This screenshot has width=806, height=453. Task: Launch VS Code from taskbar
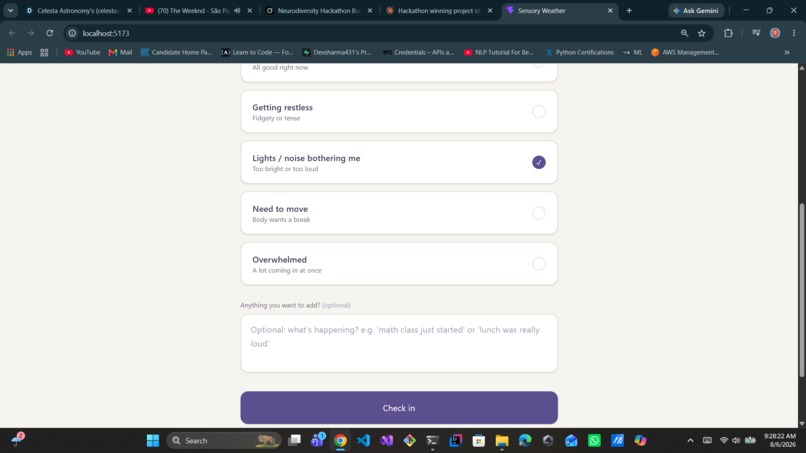coord(363,441)
